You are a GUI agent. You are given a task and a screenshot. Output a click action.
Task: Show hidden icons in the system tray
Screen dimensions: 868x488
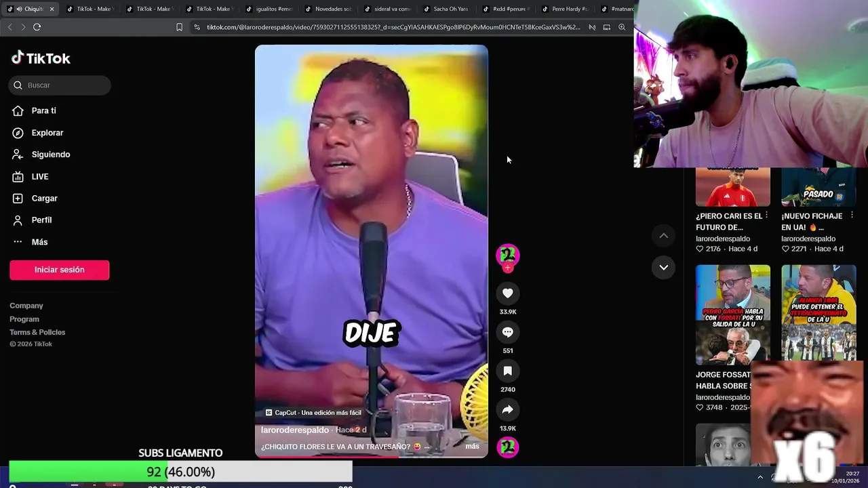760,477
